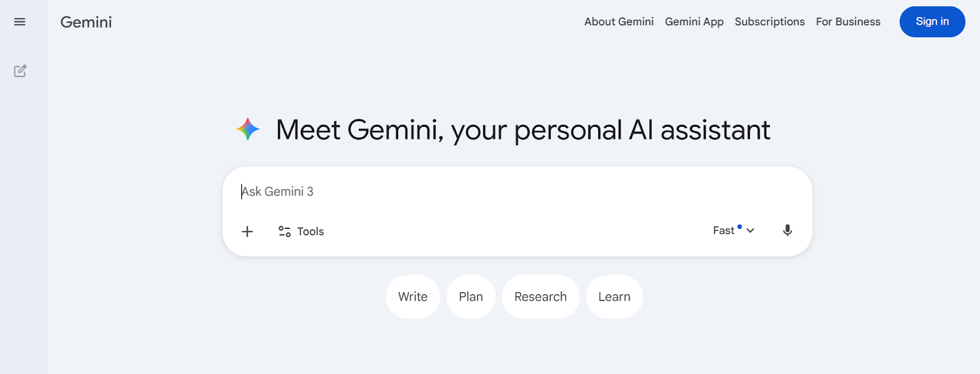Screen dimensions: 980x374
Task: Open the Fast model selector dropdown
Action: tap(732, 230)
